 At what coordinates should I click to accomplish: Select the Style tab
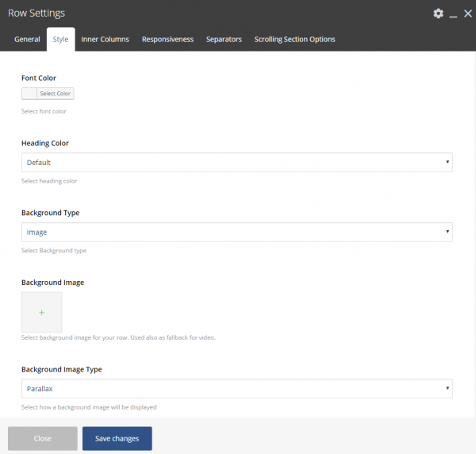(60, 40)
